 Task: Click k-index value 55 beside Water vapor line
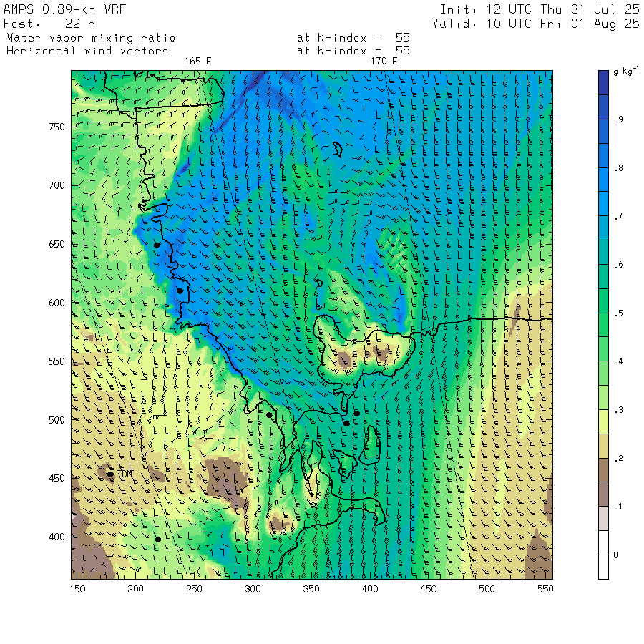pos(402,37)
